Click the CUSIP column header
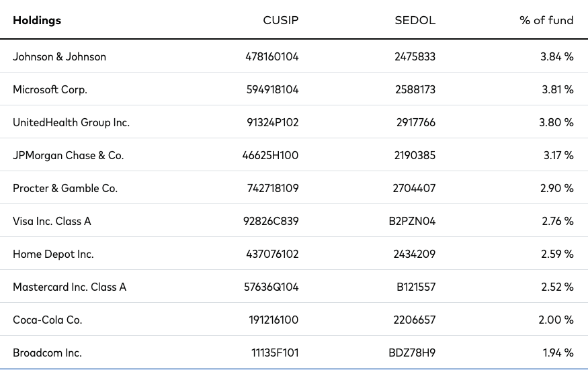The height and width of the screenshot is (370, 588). tap(280, 20)
